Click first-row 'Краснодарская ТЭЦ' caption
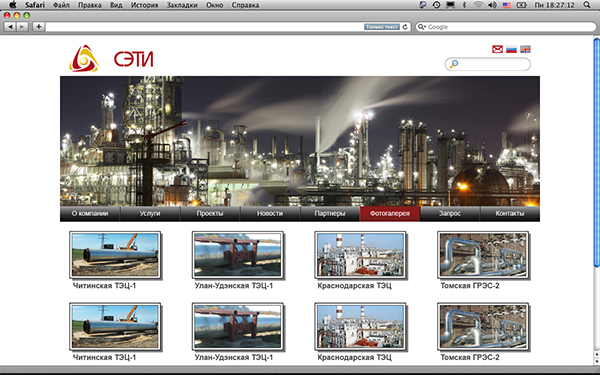Screen dimensions: 600x375 click(x=355, y=285)
